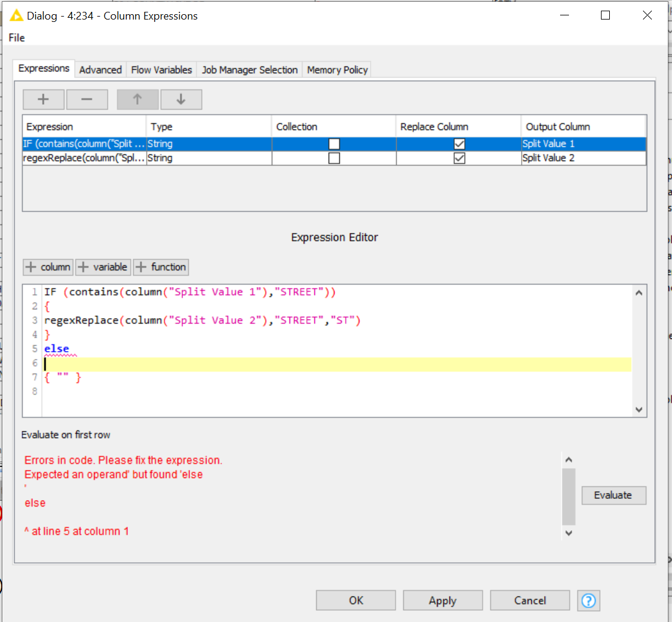Click the Type column header
Image resolution: width=672 pixels, height=622 pixels.
point(209,127)
